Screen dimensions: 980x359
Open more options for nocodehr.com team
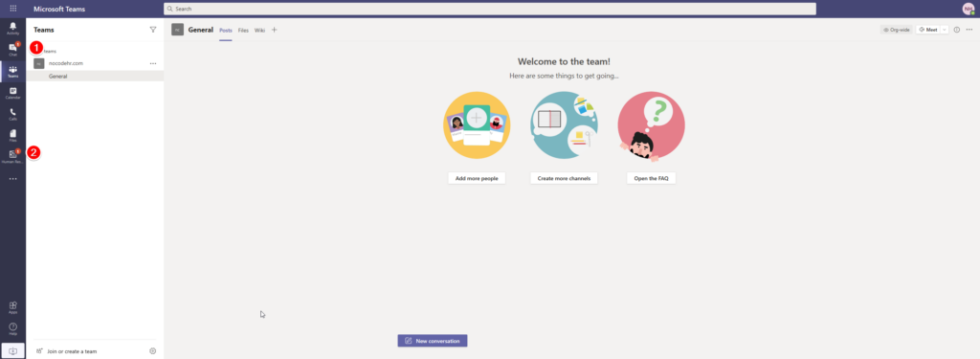click(153, 63)
